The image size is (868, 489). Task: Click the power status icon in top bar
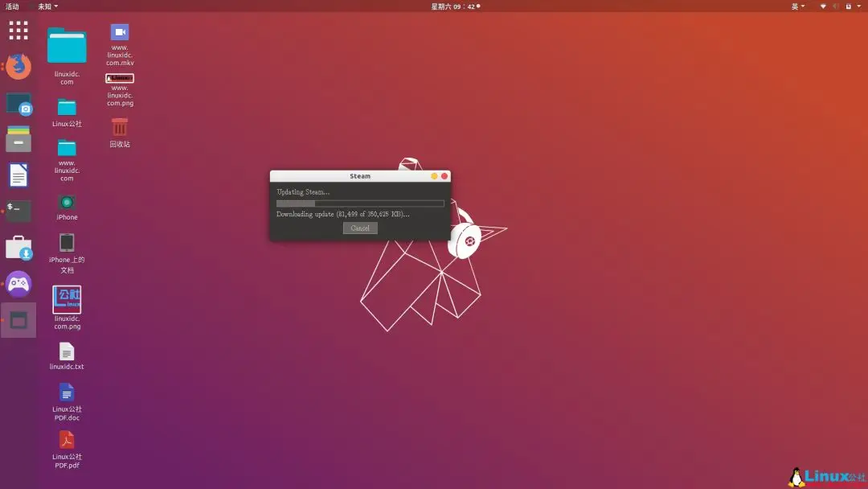click(848, 6)
